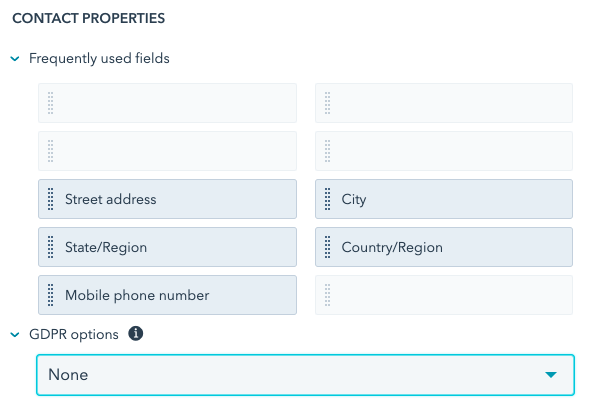Select the Mobile phone number field
Screen dimensions: 594x417
167,295
